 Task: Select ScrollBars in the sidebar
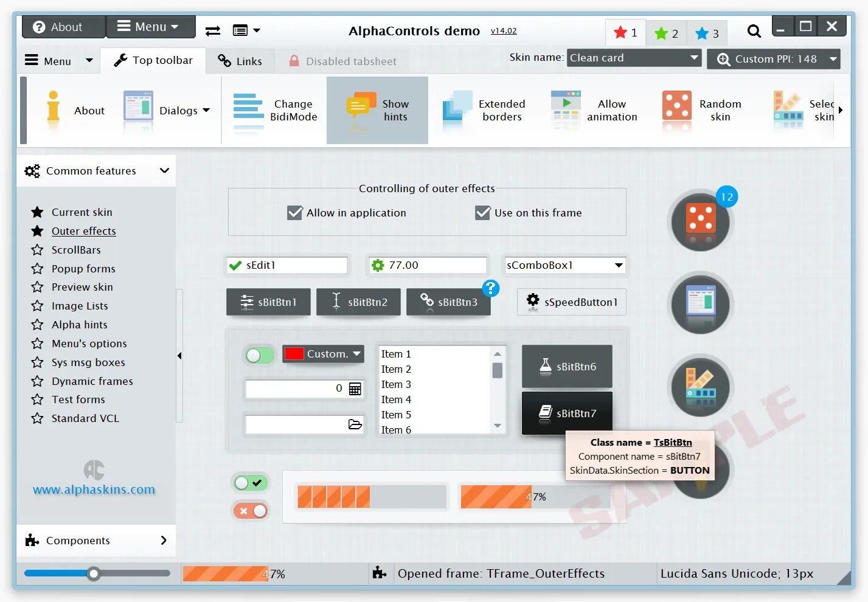coord(76,250)
